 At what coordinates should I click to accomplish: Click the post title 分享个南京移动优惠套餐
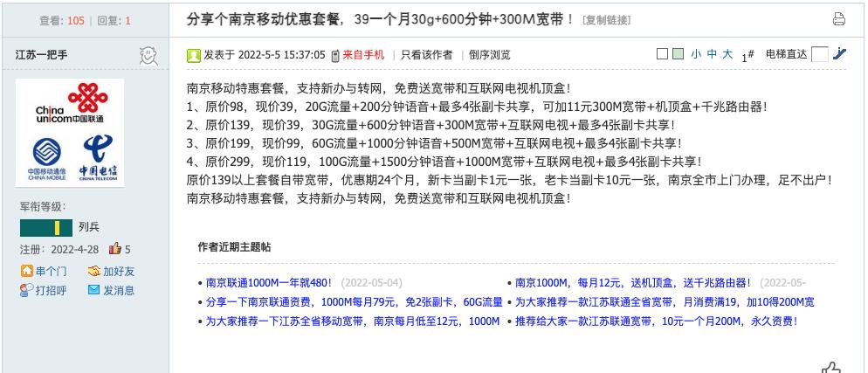381,19
